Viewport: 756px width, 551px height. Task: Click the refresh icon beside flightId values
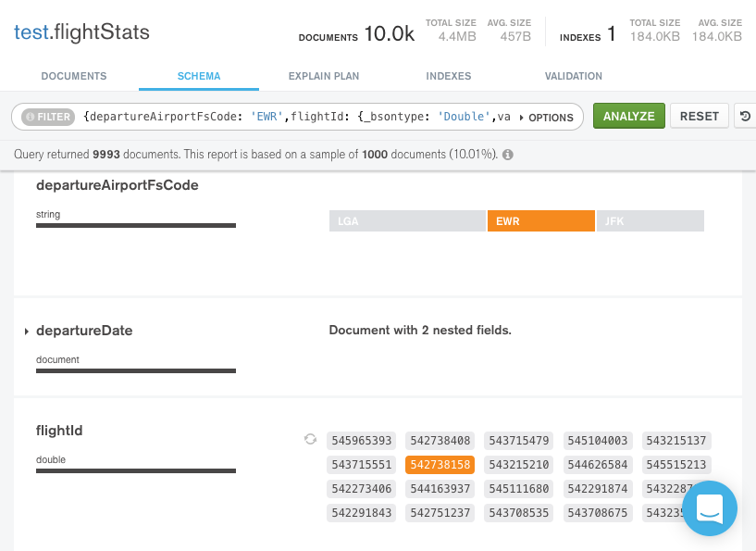311,440
